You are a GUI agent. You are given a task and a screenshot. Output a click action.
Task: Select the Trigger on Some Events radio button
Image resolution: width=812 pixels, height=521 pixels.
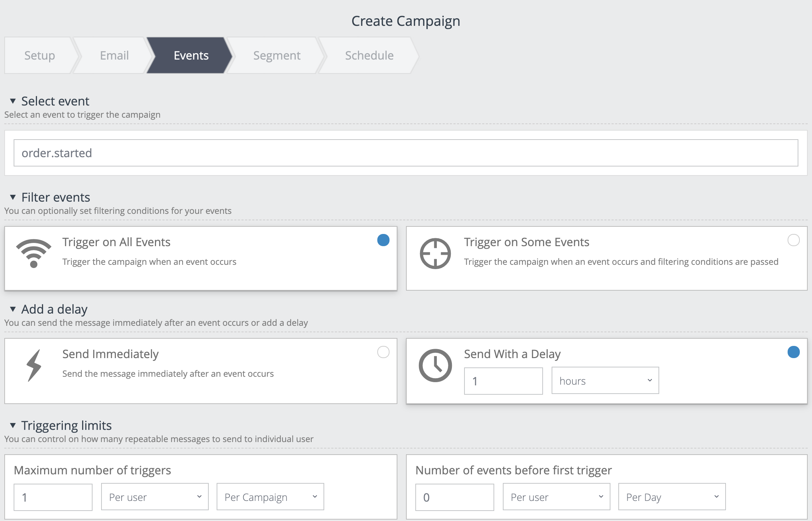click(793, 240)
